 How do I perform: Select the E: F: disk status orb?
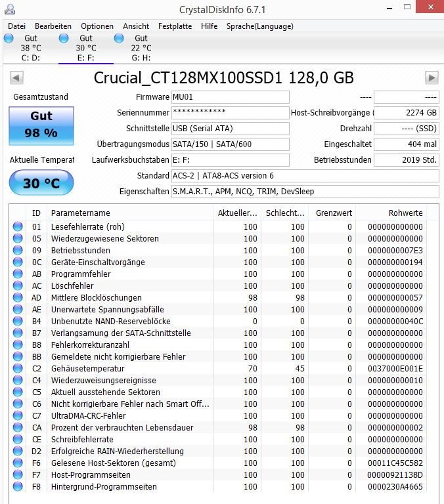64,38
